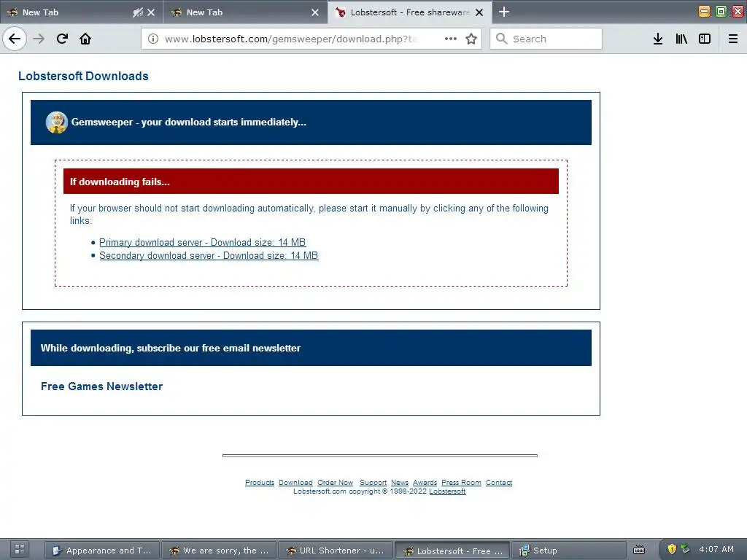Select the Lobstersoft - Free shareware tab

point(405,12)
